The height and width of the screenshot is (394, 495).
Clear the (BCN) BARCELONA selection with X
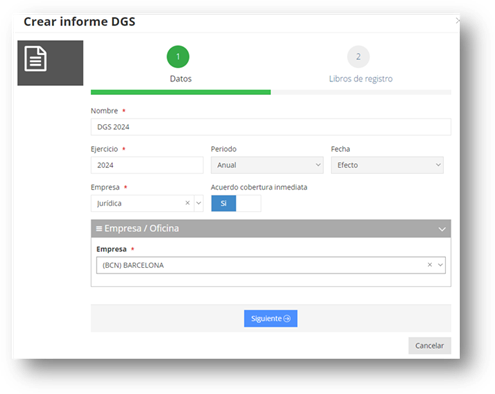pos(430,265)
